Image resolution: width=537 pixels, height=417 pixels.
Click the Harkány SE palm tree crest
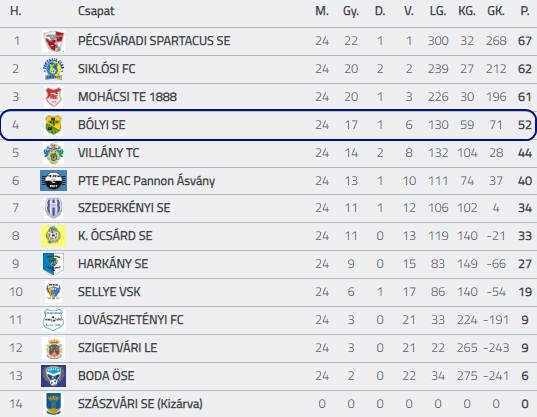click(x=53, y=264)
